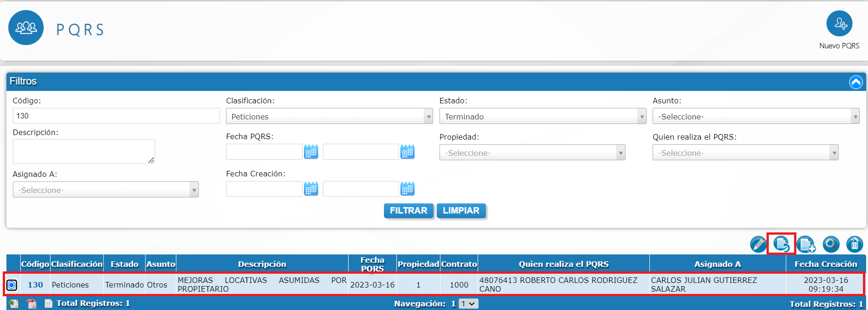Viewport: 868px width, 310px height.
Task: Click the trash can delete icon
Action: [854, 244]
